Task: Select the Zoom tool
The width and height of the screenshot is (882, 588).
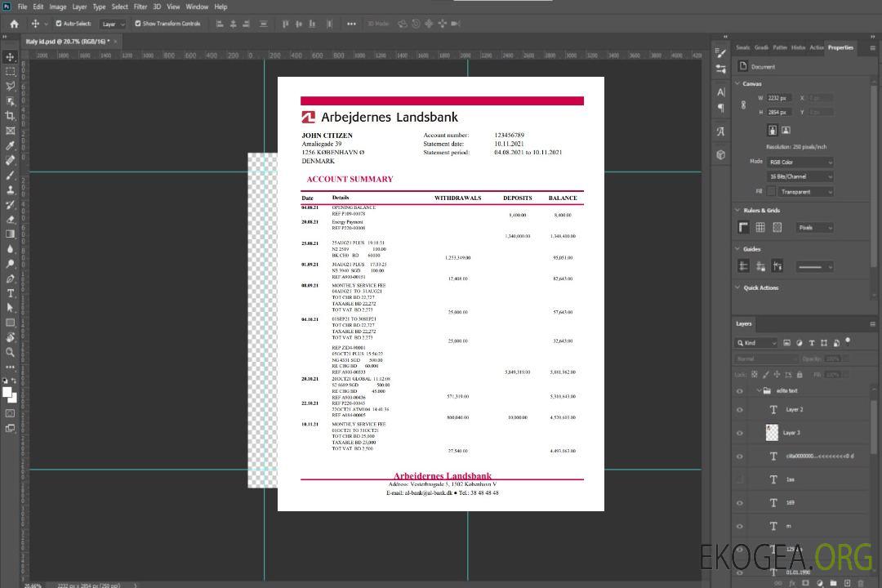Action: (10, 352)
